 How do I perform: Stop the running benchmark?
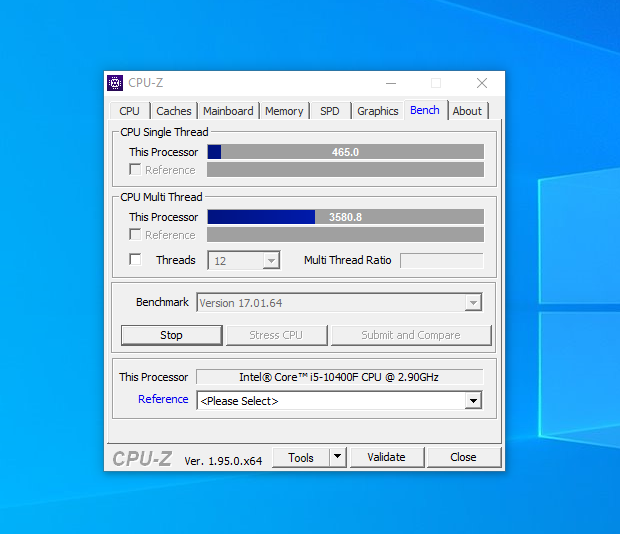click(172, 335)
